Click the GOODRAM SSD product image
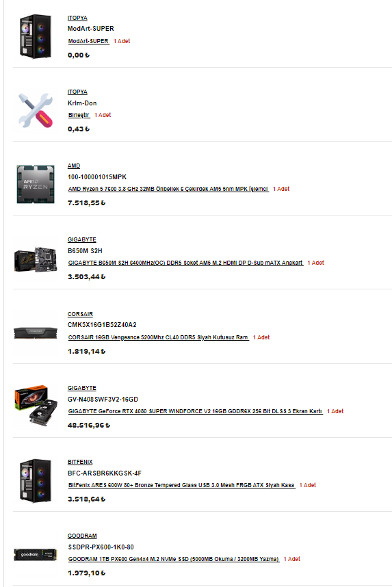 click(36, 554)
